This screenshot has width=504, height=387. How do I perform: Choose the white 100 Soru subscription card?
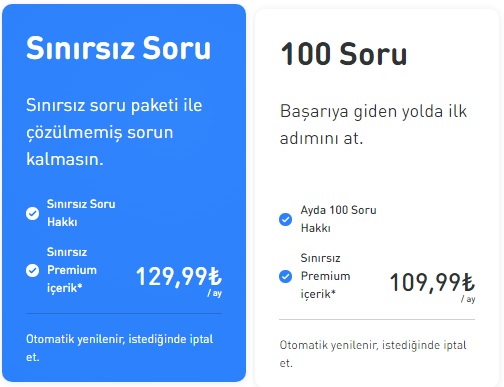(x=377, y=198)
